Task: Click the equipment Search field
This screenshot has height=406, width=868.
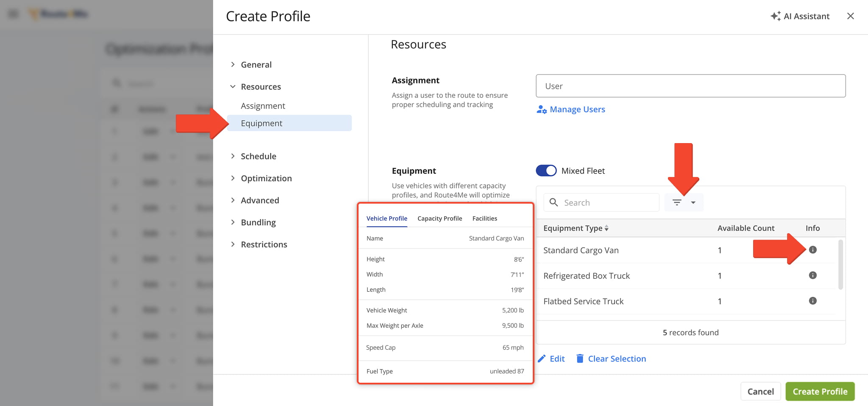Action: pos(601,202)
